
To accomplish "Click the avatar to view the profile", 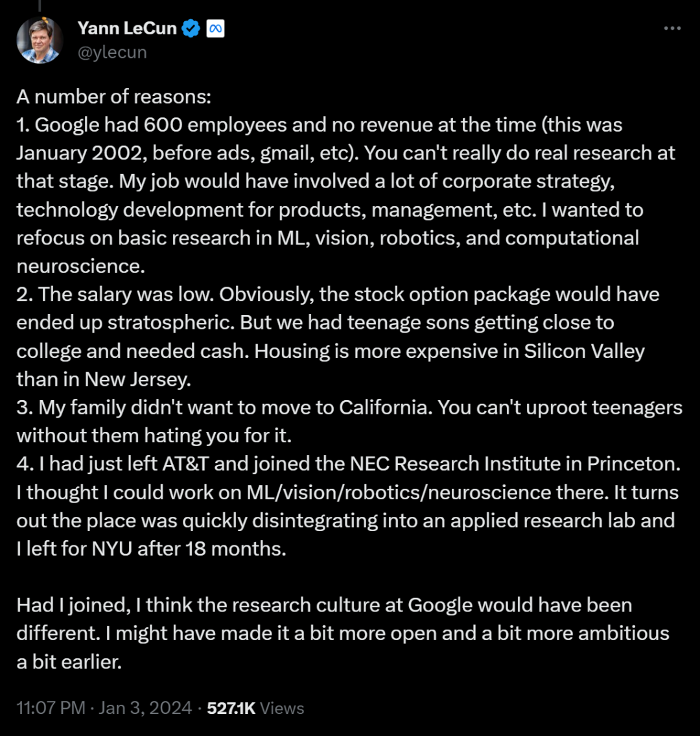I will (40, 39).
